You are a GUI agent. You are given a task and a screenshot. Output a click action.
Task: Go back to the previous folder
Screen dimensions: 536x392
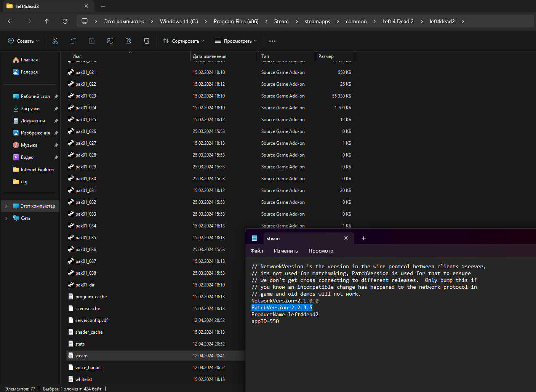pyautogui.click(x=10, y=21)
